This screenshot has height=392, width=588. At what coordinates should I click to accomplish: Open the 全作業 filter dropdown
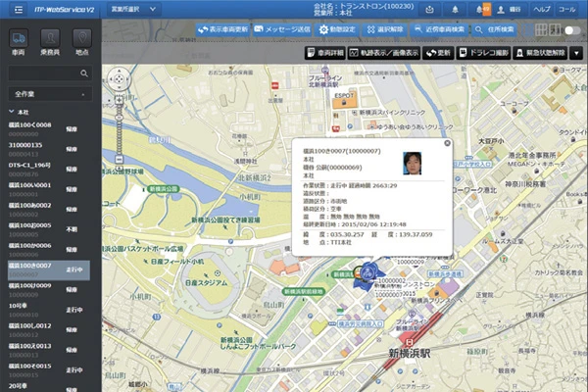coord(49,91)
